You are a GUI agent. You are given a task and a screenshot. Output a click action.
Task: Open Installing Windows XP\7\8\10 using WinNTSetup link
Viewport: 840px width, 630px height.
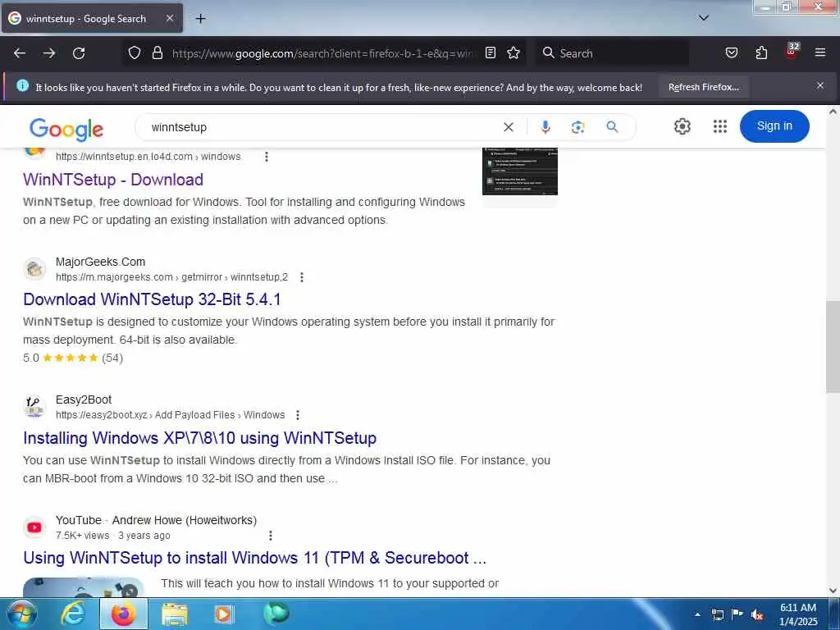[199, 438]
